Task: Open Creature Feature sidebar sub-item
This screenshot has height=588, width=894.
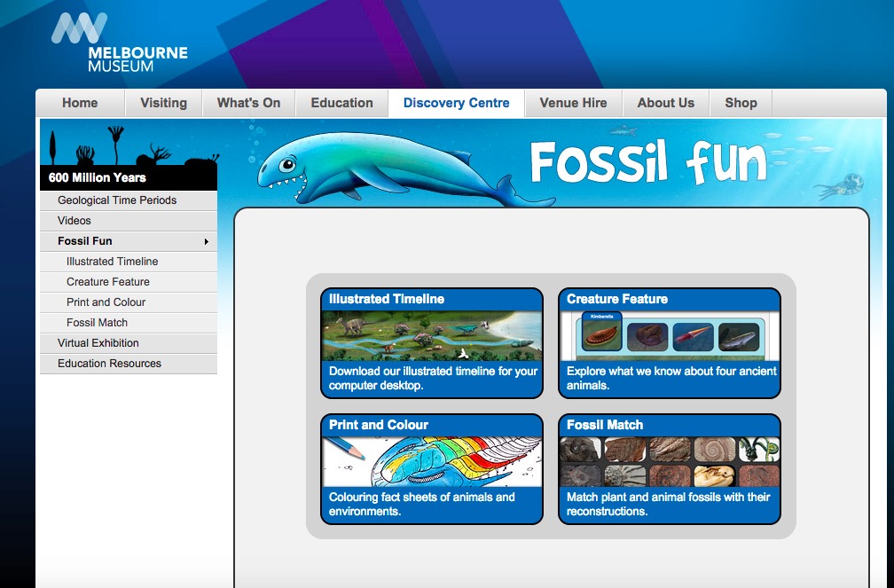Action: (129, 282)
